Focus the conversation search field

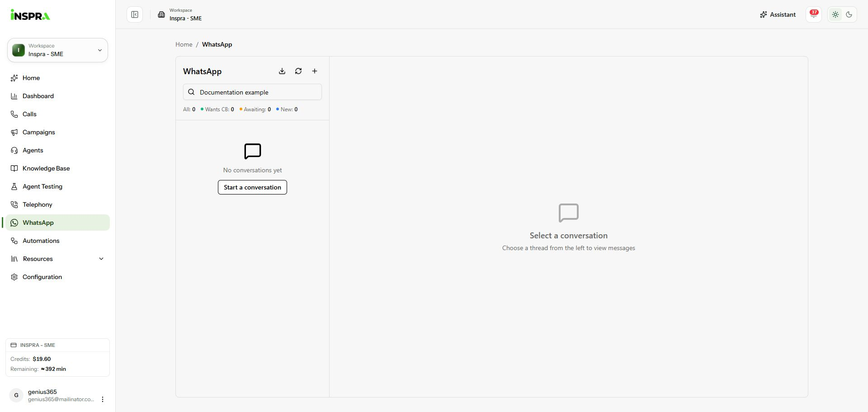click(252, 92)
